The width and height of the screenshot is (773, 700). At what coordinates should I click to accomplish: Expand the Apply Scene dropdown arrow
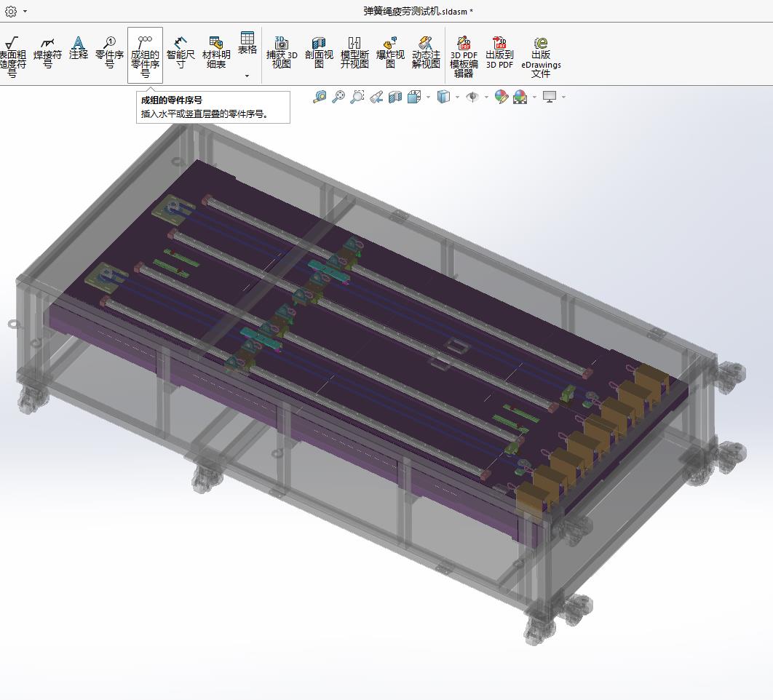pyautogui.click(x=534, y=97)
